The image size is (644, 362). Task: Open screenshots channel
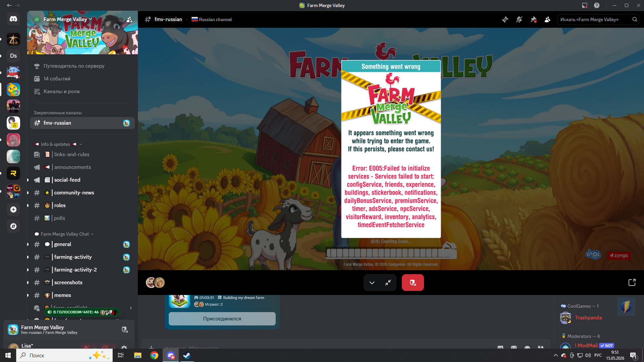click(x=83, y=283)
